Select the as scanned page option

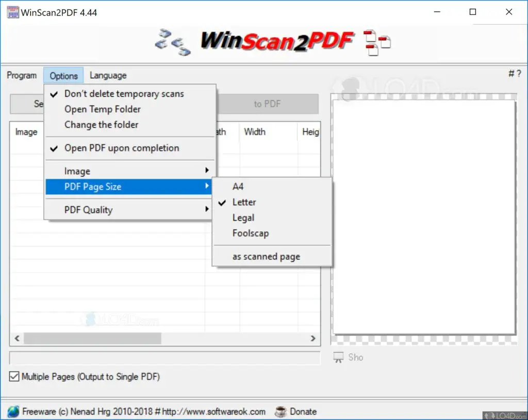pyautogui.click(x=272, y=257)
